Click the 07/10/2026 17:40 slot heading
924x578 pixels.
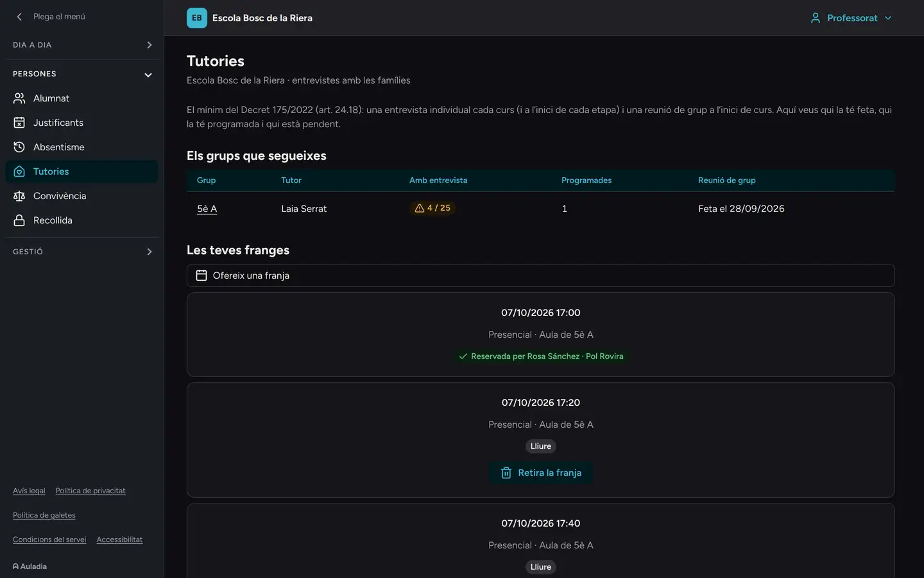[x=541, y=523]
